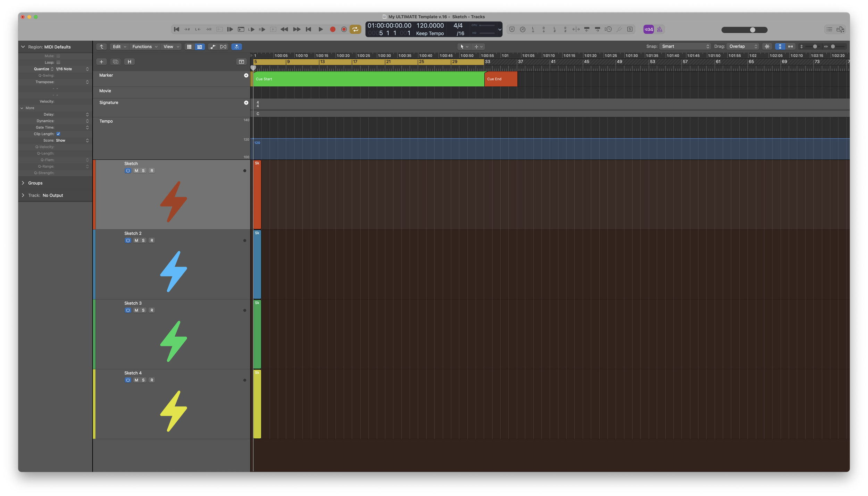Image resolution: width=868 pixels, height=496 pixels.
Task: Toggle the metronome click icon
Action: click(659, 30)
